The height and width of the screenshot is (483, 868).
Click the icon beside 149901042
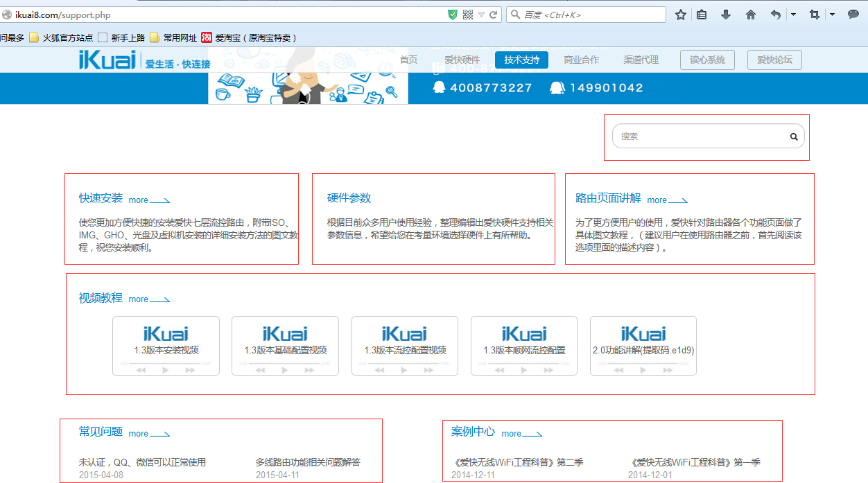(557, 87)
